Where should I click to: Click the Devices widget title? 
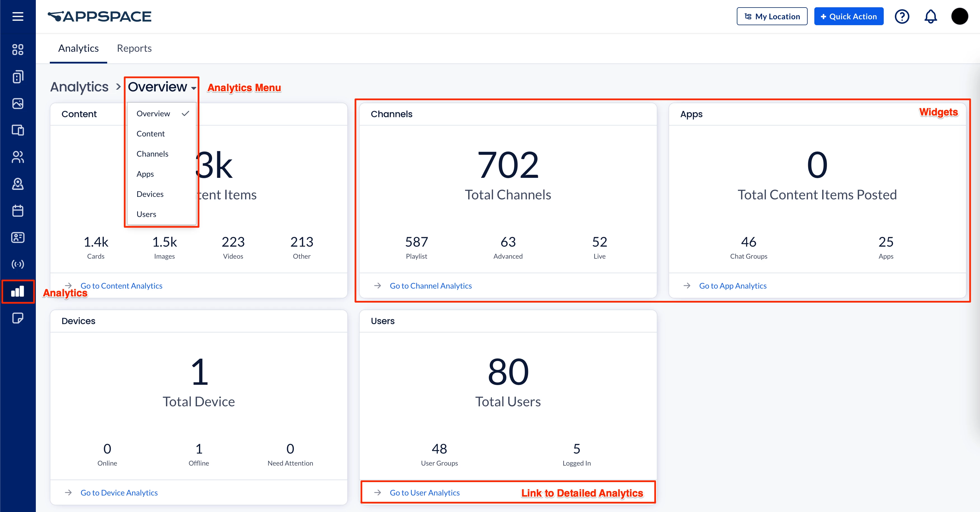click(78, 321)
